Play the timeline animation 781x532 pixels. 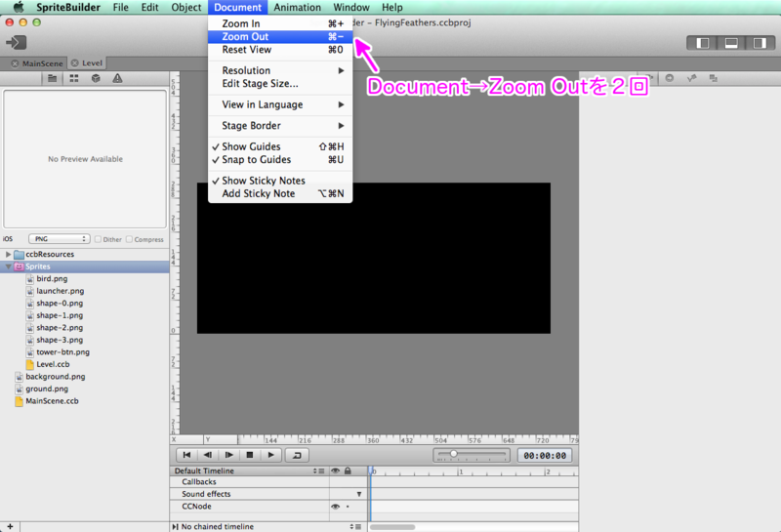click(271, 455)
